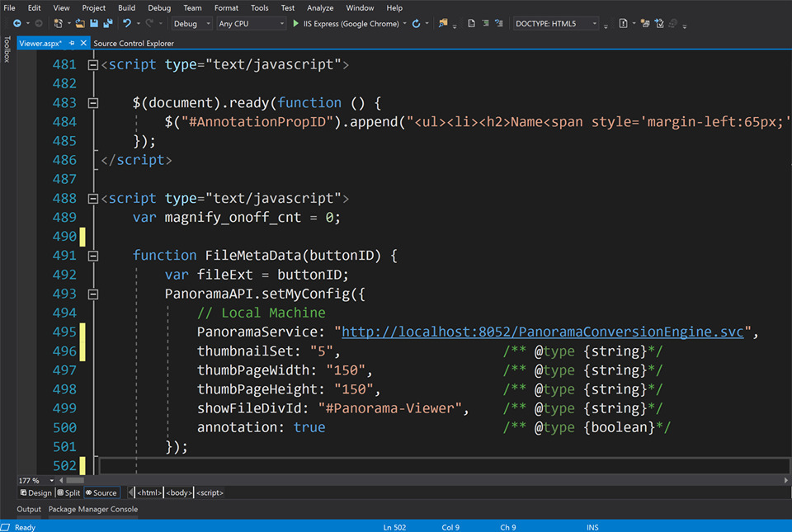Click the Save All icon
The height and width of the screenshot is (532, 792).
tap(107, 24)
